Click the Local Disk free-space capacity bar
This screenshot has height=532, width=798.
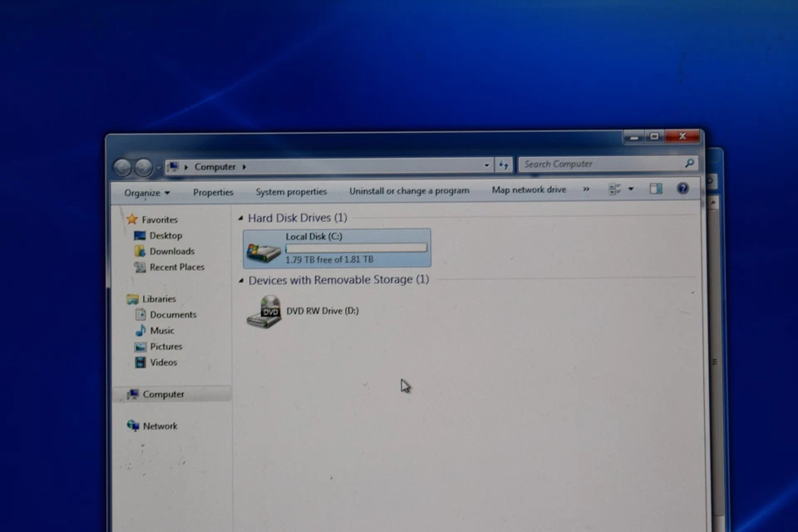point(356,249)
